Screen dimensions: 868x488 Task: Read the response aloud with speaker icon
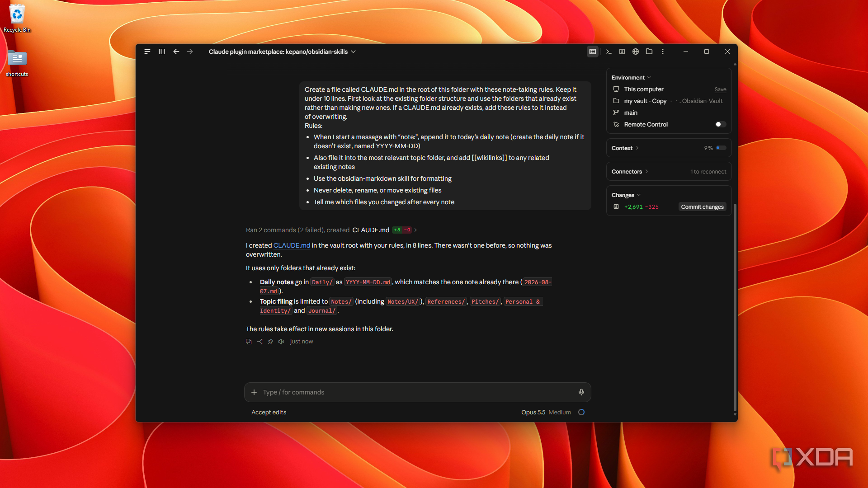pyautogui.click(x=281, y=342)
